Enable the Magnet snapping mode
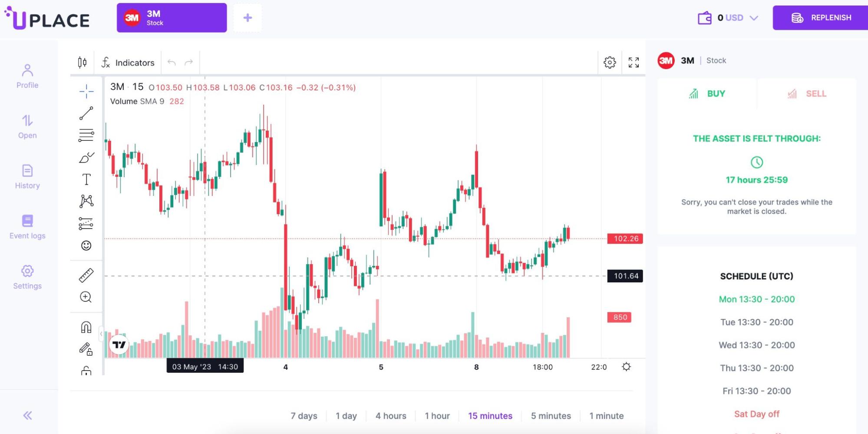The height and width of the screenshot is (434, 868). (x=86, y=327)
